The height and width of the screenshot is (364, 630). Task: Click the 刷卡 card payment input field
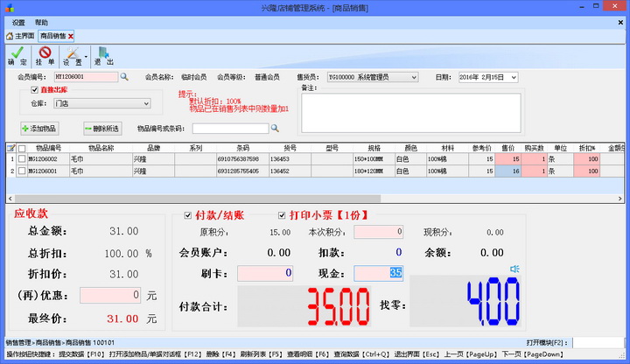tap(265, 273)
